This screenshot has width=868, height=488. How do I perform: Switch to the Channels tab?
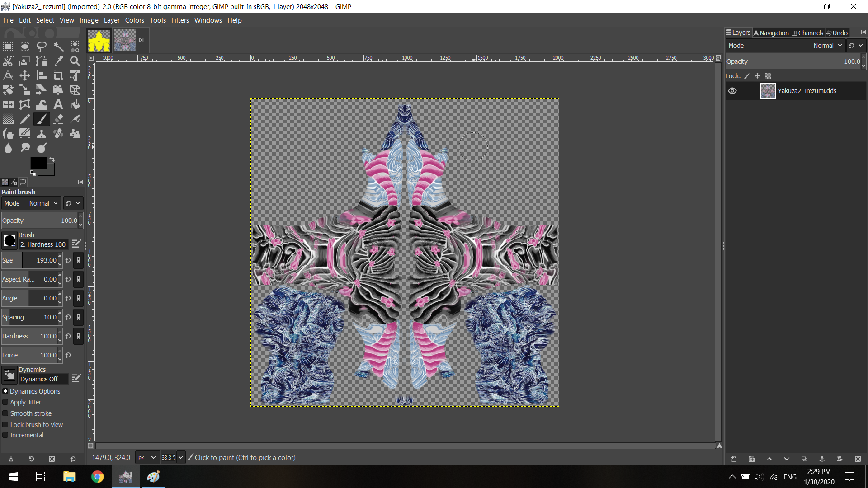pyautogui.click(x=807, y=33)
